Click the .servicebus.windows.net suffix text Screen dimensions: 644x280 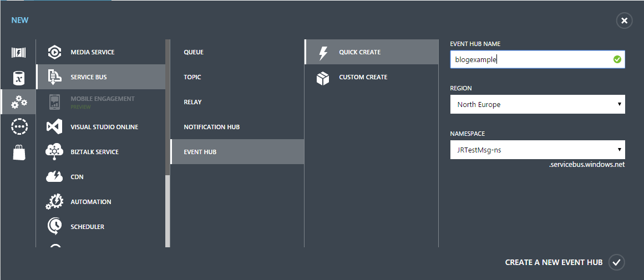click(x=586, y=165)
